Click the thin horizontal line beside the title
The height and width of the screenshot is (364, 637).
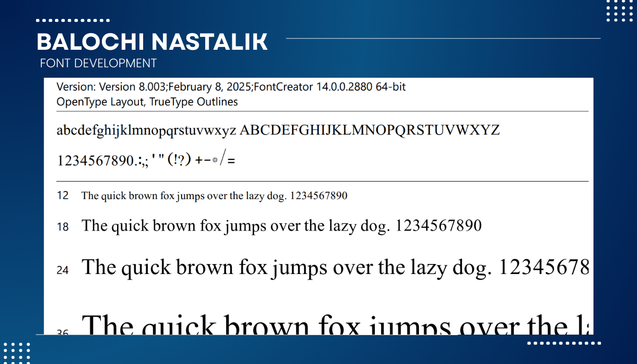point(443,38)
